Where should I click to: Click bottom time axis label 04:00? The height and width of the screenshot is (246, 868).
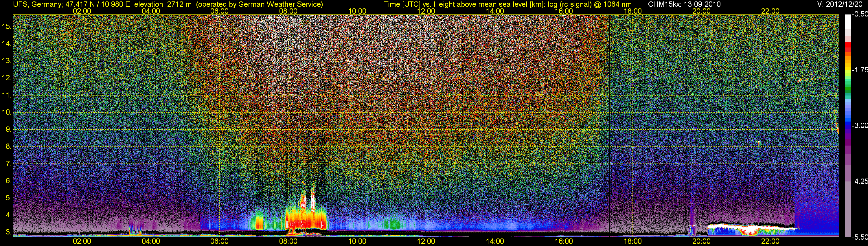pyautogui.click(x=151, y=241)
